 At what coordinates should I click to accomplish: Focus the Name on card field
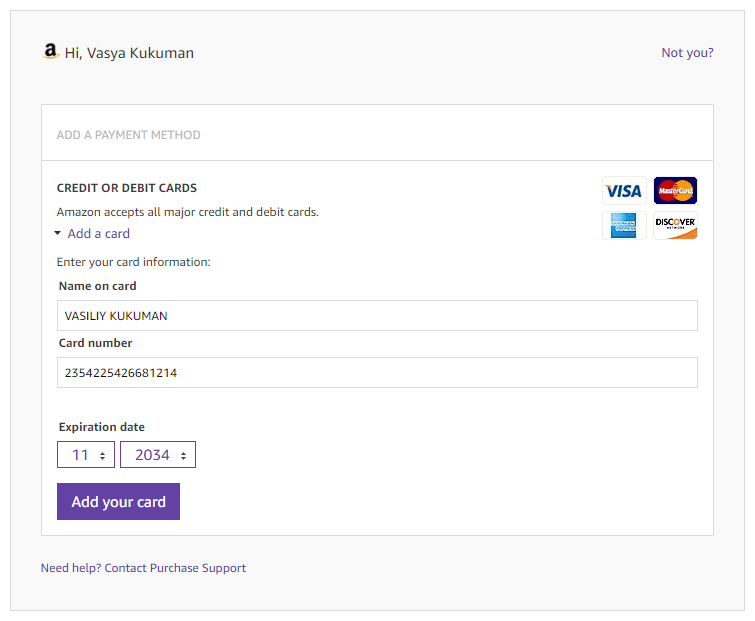[377, 316]
